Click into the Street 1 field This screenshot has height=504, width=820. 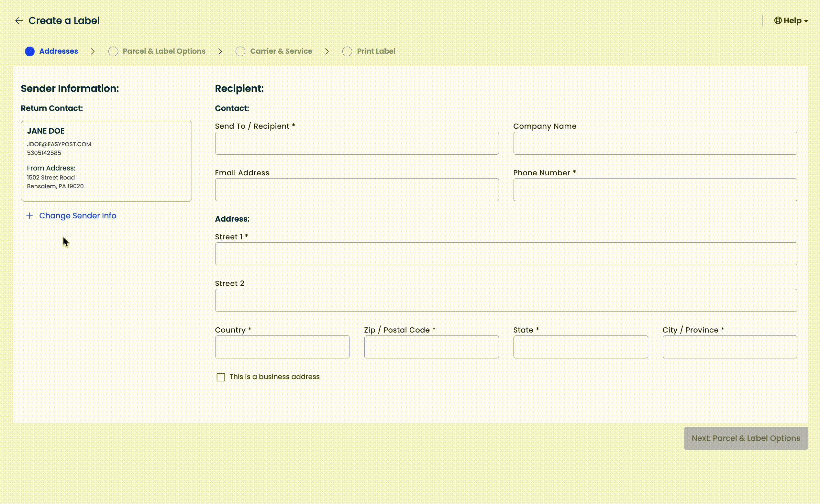coord(506,254)
